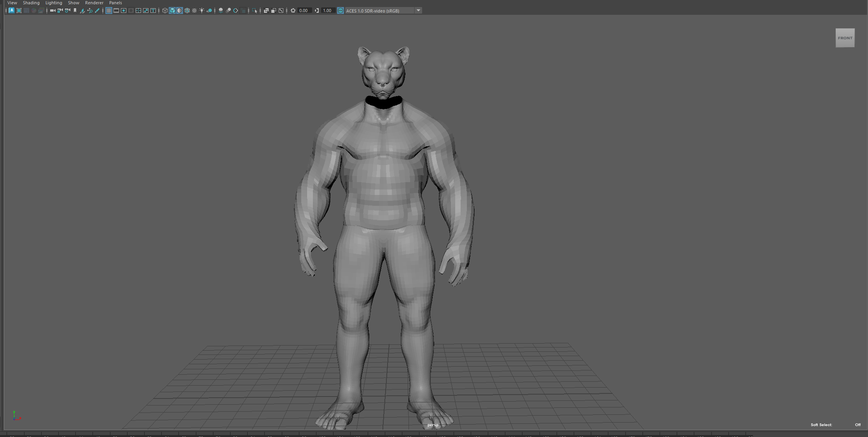Click the exposure value field 0.00

click(304, 11)
